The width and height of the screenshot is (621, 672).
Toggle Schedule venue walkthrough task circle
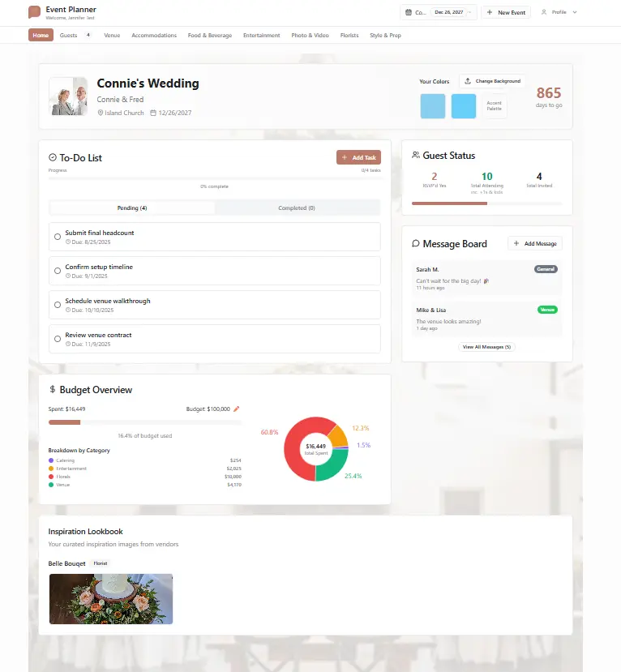tap(58, 305)
